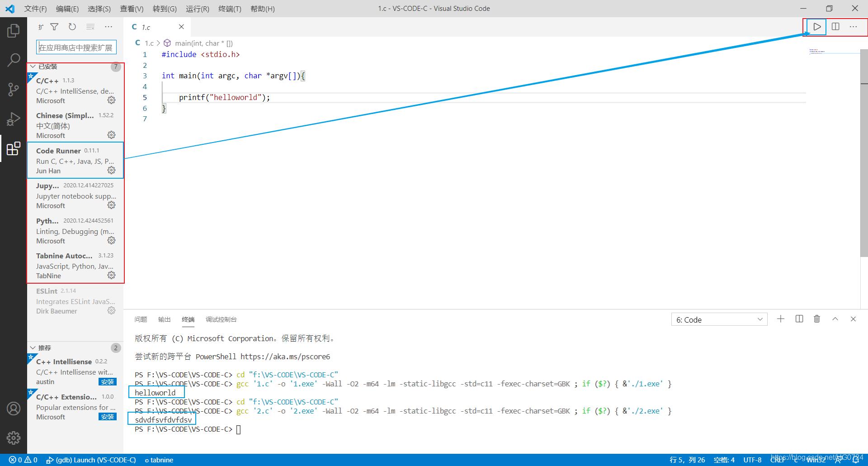Click line and column indicator 行 5, 列 26
Screen dimensions: 868x466
[687, 460]
